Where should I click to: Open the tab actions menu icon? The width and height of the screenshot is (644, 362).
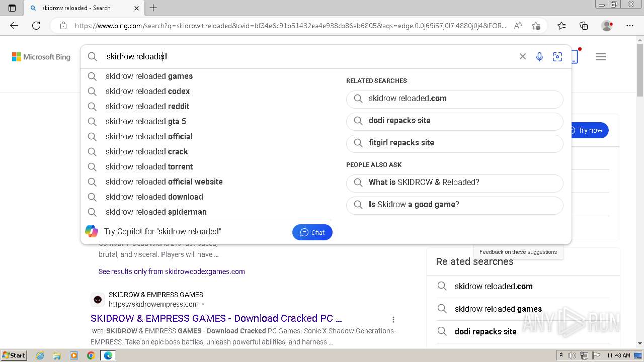(x=12, y=8)
